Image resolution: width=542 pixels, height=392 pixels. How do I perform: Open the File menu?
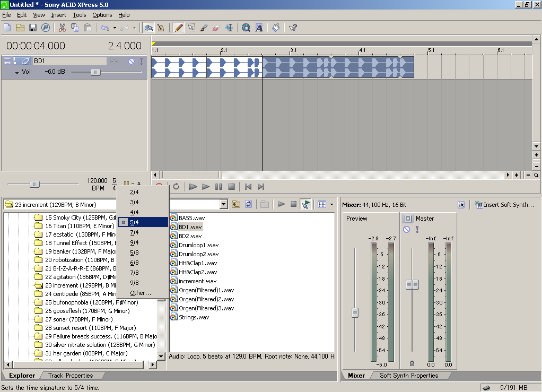click(6, 15)
